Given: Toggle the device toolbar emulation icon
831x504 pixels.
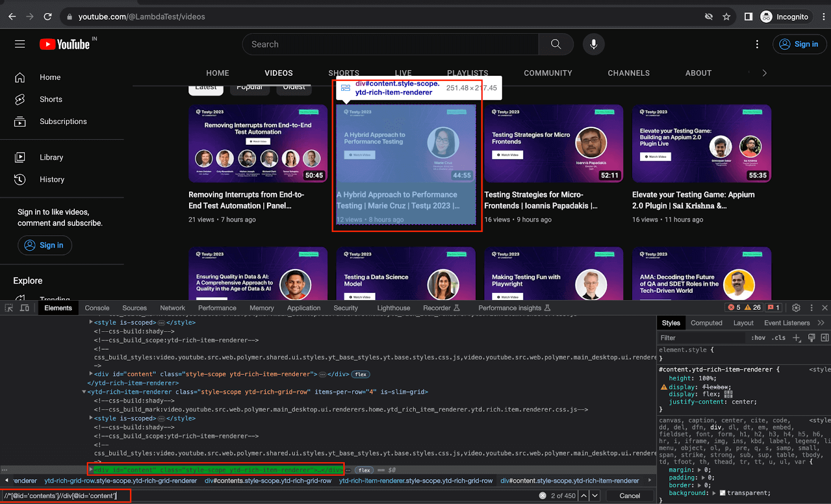Looking at the screenshot, I should [24, 308].
